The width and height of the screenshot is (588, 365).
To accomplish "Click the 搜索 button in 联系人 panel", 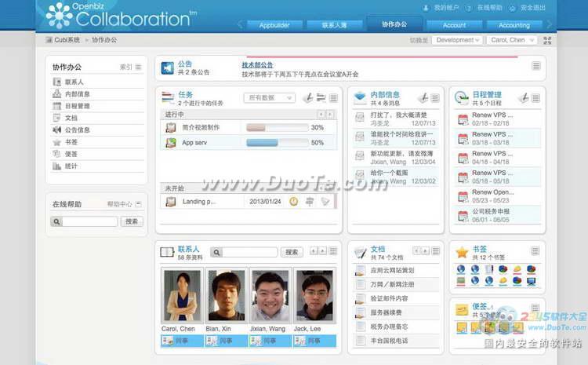I will click(x=292, y=252).
